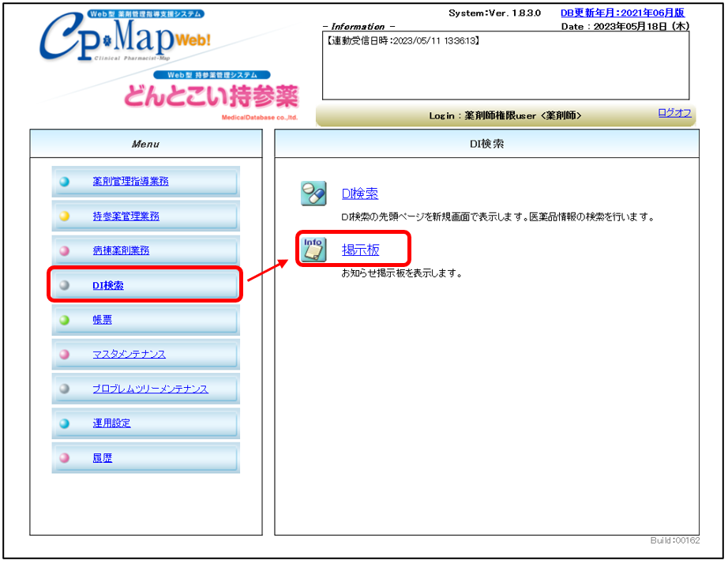
Task: Open the DB更新年月 2021年06月版 link
Action: 622,13
